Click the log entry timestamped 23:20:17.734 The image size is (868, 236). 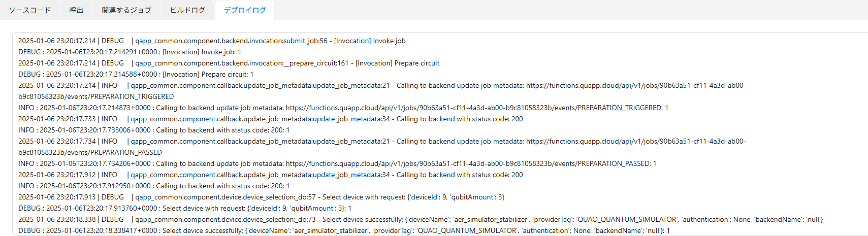(x=382, y=142)
